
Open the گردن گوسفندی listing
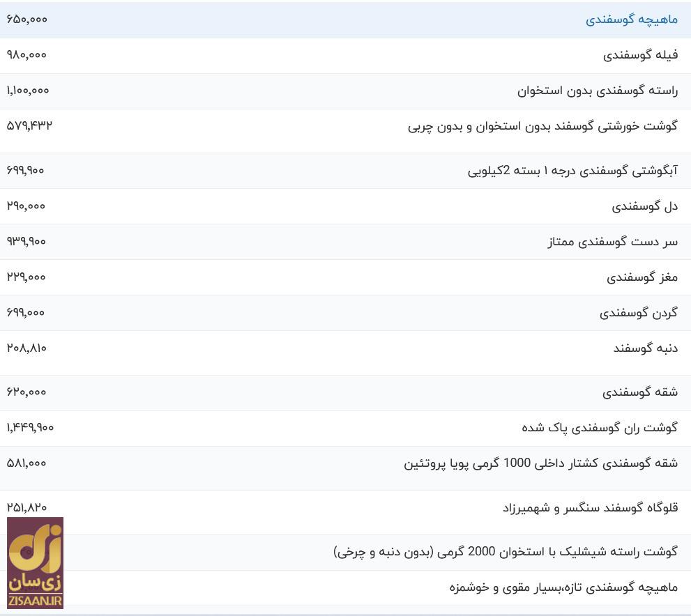coord(638,312)
